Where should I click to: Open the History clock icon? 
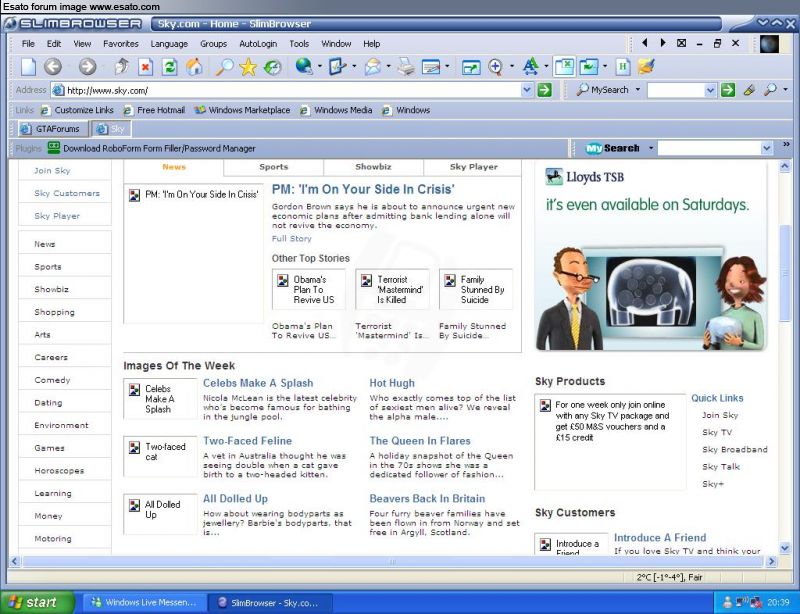coord(272,67)
